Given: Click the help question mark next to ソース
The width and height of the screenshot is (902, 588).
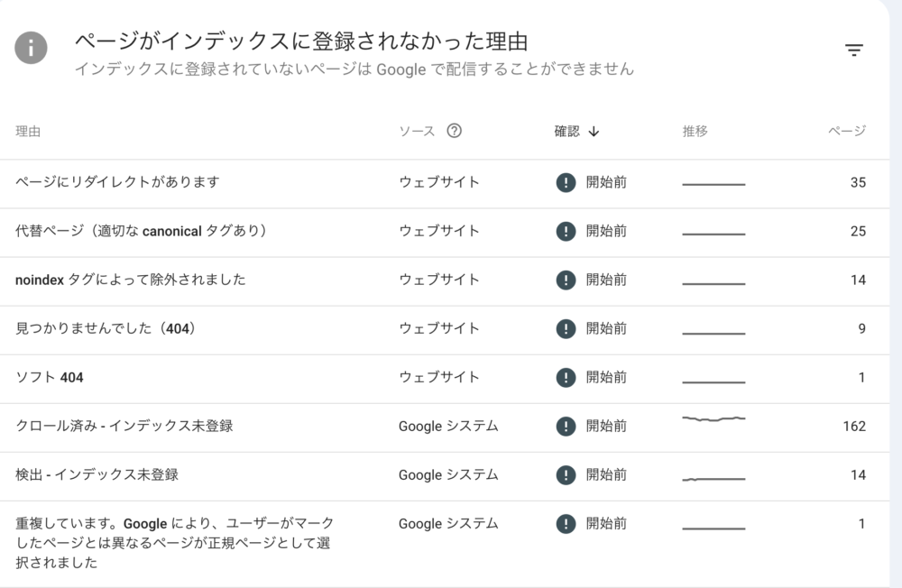Looking at the screenshot, I should 454,131.
